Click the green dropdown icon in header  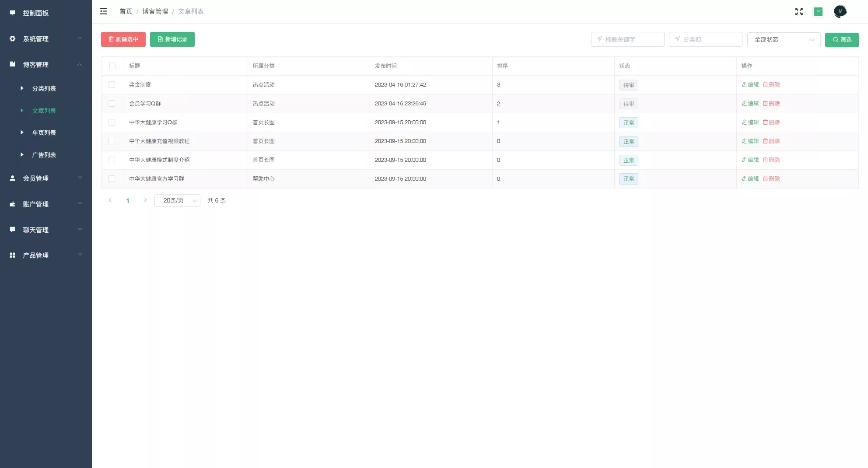(x=818, y=12)
